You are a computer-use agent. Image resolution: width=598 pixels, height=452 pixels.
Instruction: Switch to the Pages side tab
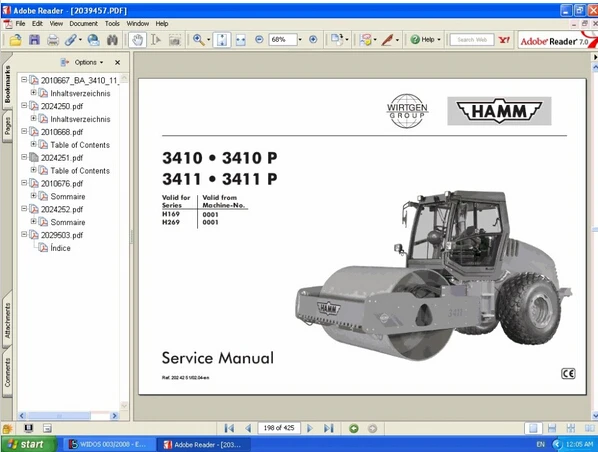(x=7, y=126)
